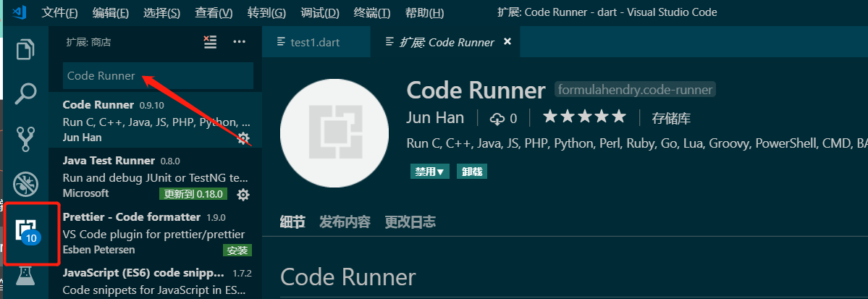Click the 卸载 uninstall button

point(471,172)
